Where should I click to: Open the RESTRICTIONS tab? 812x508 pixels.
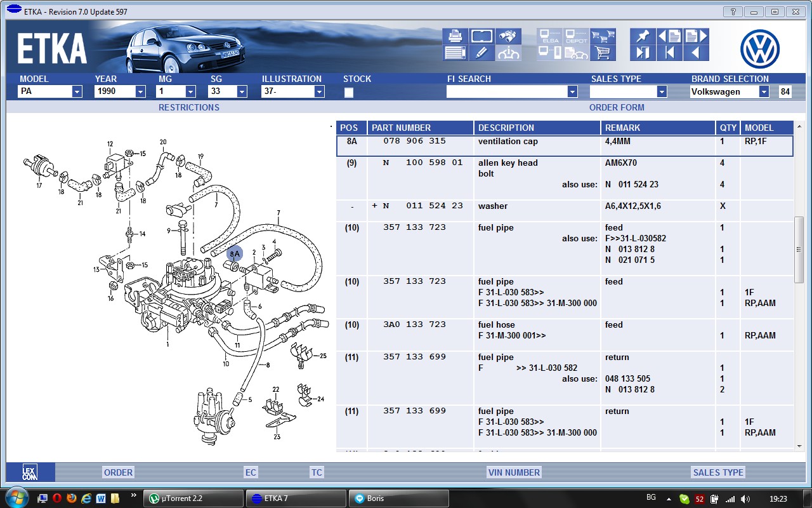pyautogui.click(x=189, y=107)
